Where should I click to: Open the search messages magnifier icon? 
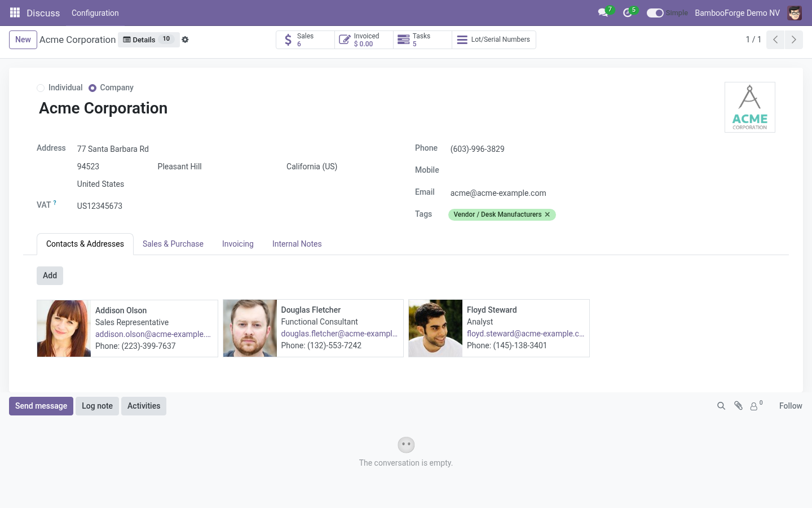tap(721, 406)
